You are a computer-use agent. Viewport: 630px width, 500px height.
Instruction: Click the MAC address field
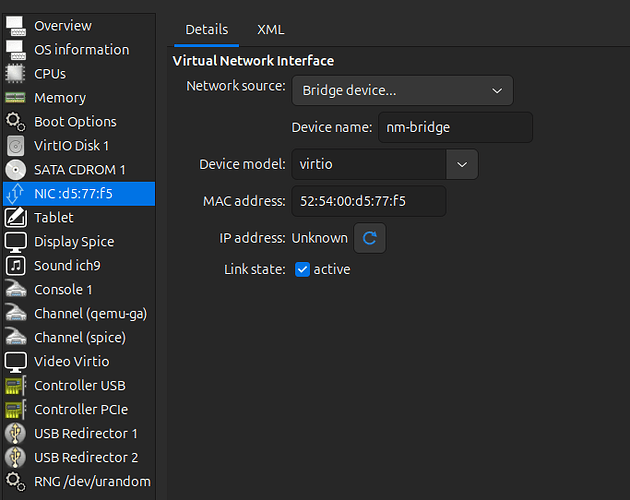pos(368,201)
